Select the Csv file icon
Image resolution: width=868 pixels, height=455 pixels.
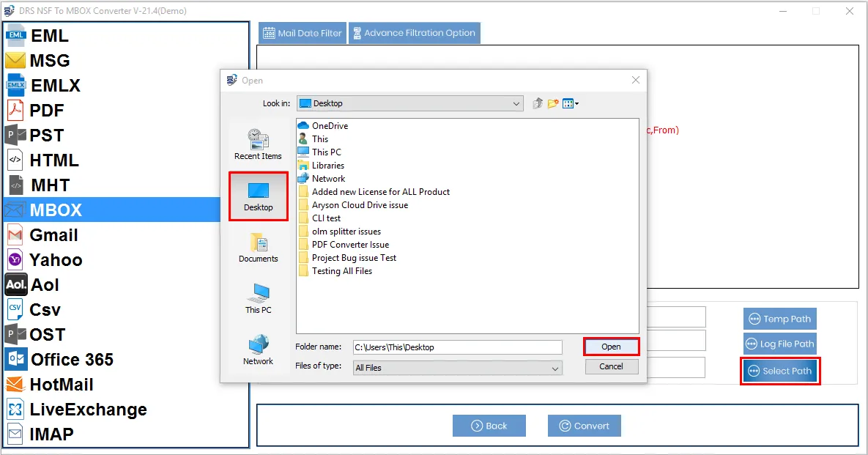point(15,309)
